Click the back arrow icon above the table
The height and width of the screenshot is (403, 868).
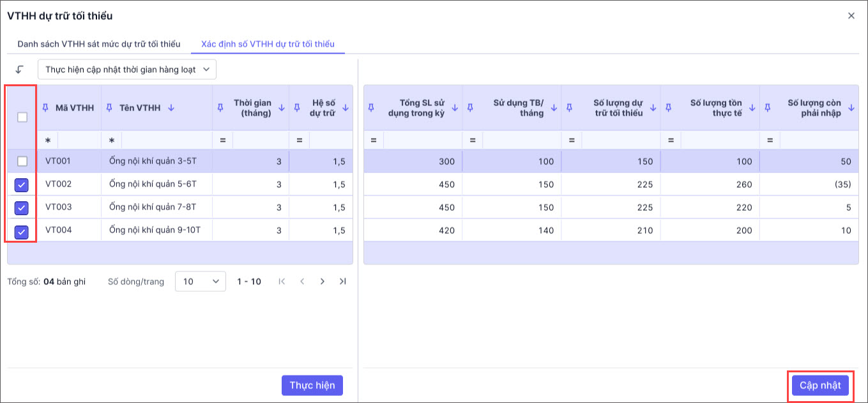(19, 69)
